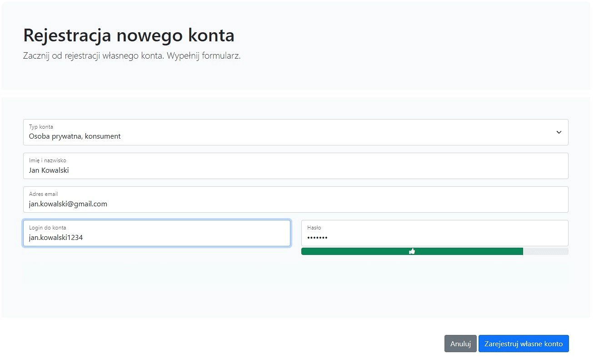Viewport: 594px width, 364px height.
Task: Click the Zarejestruj własne konto button
Action: pos(524,344)
